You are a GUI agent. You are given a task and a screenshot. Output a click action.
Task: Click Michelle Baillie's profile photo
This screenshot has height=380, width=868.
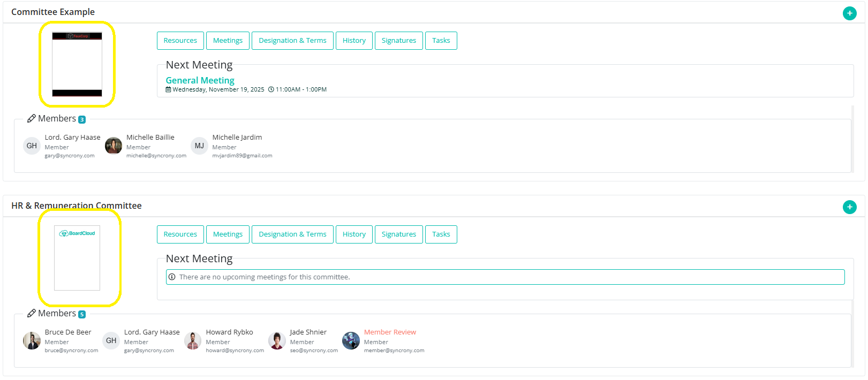[114, 146]
